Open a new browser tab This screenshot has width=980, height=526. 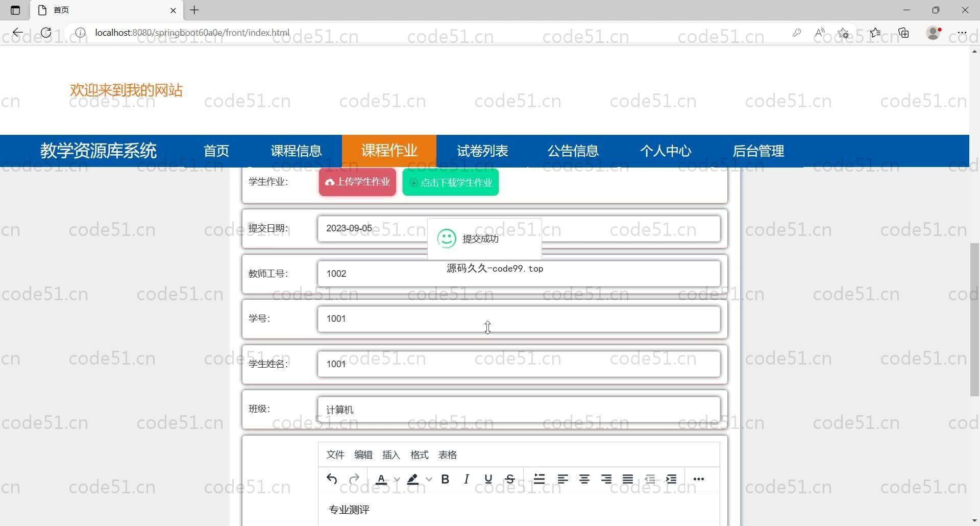194,10
